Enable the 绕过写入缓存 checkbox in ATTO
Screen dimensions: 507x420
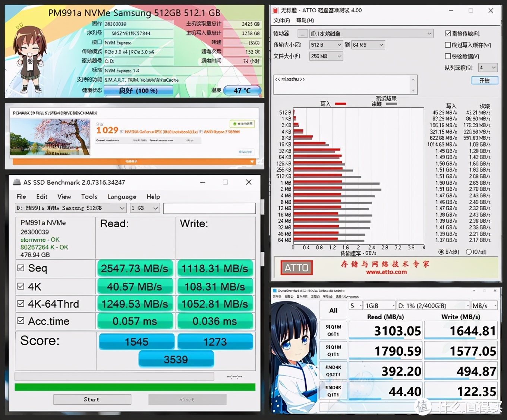pyautogui.click(x=448, y=45)
